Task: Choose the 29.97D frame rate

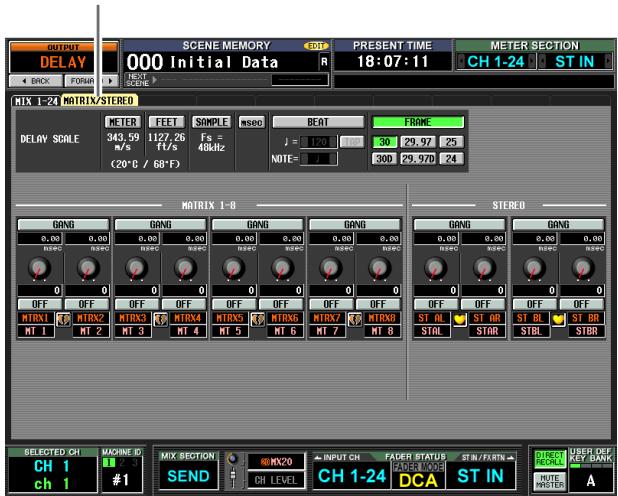Action: click(418, 159)
